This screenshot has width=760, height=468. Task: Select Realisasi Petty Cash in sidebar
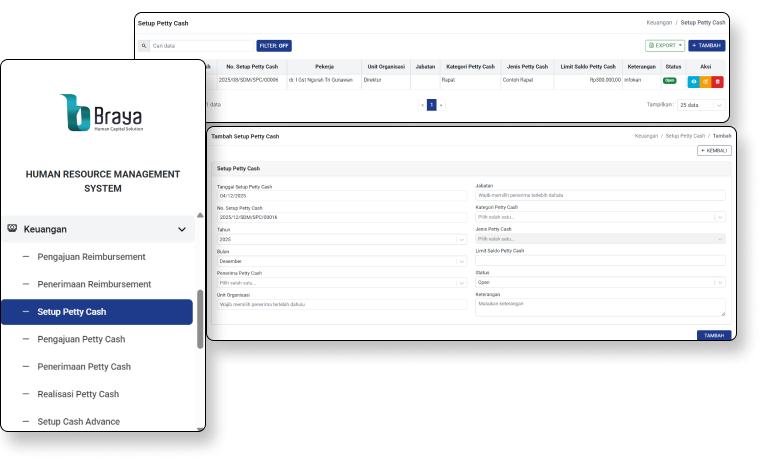click(78, 394)
